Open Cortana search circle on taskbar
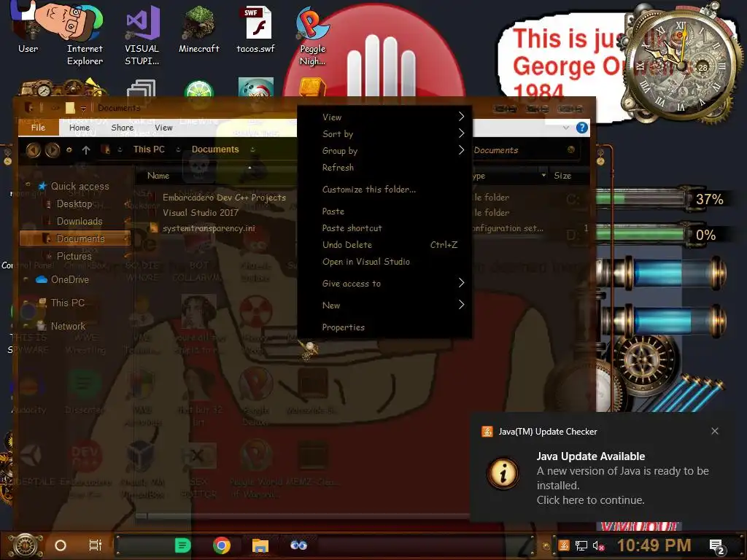Image resolution: width=747 pixels, height=560 pixels. 61,545
